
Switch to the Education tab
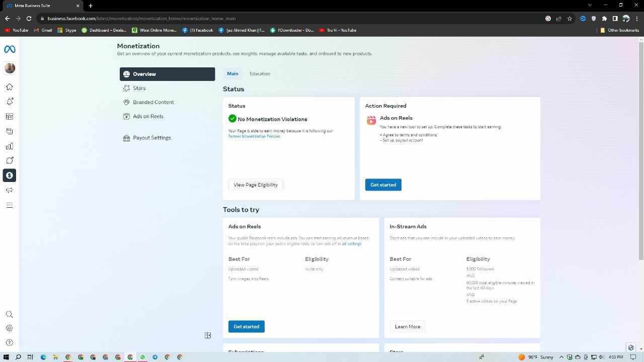click(x=260, y=73)
